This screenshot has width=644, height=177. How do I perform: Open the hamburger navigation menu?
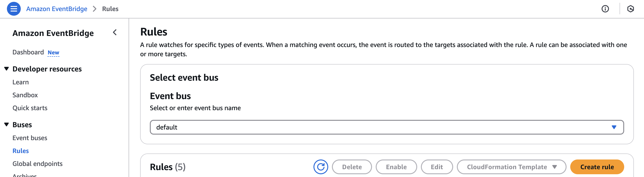point(14,9)
